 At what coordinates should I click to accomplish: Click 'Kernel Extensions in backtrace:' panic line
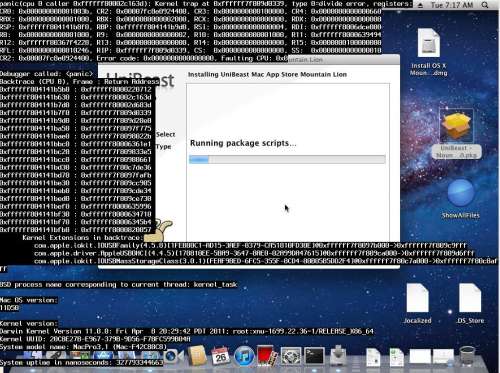[x=83, y=238]
